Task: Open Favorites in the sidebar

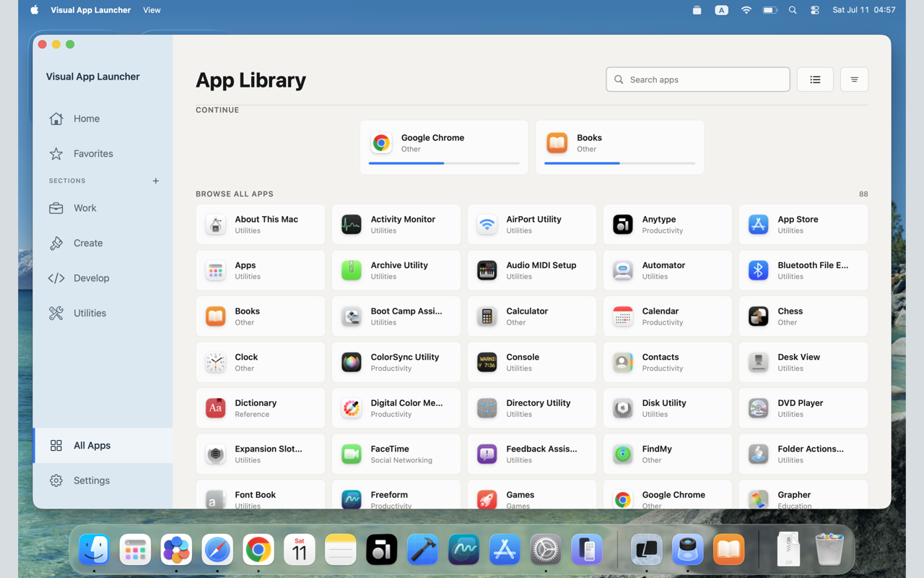Action: tap(103, 154)
